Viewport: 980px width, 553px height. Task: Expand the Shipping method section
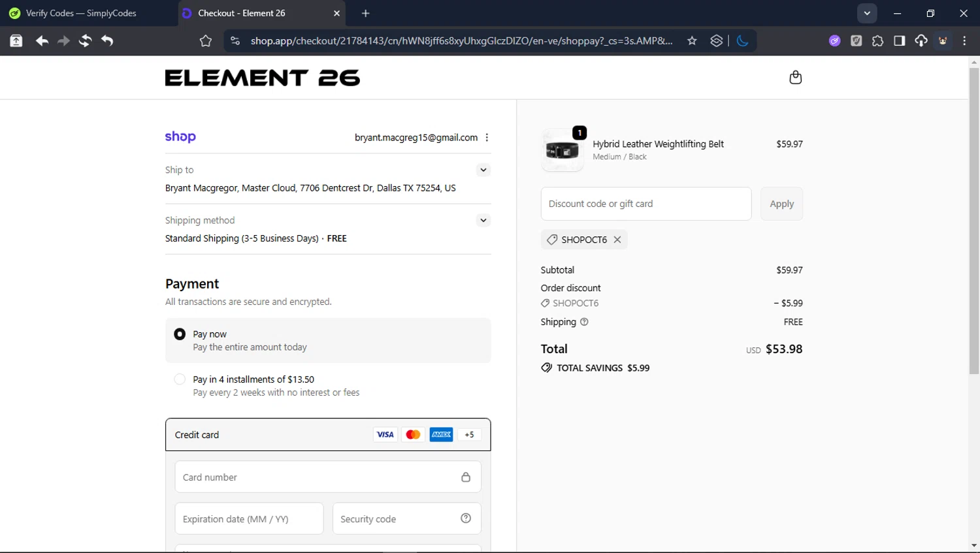(483, 220)
